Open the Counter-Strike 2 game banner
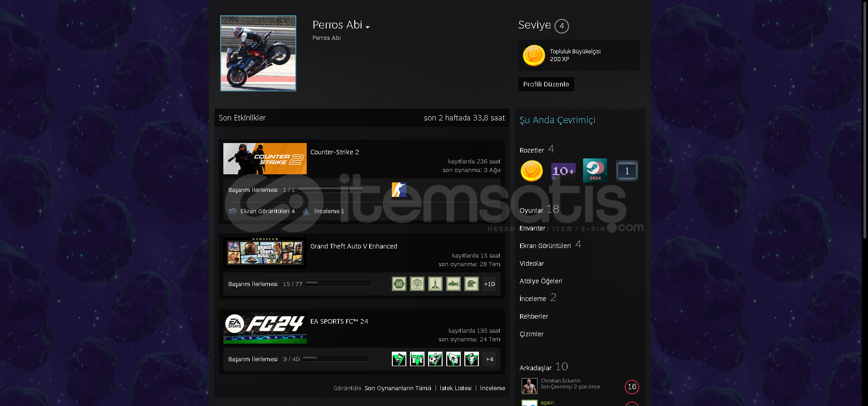Image resolution: width=868 pixels, height=406 pixels. [265, 159]
